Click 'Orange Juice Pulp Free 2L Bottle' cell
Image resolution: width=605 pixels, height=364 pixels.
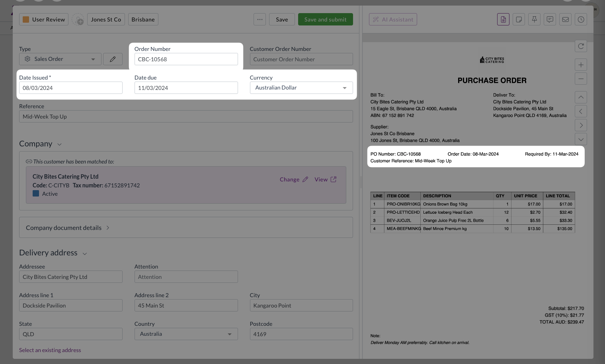click(x=457, y=220)
